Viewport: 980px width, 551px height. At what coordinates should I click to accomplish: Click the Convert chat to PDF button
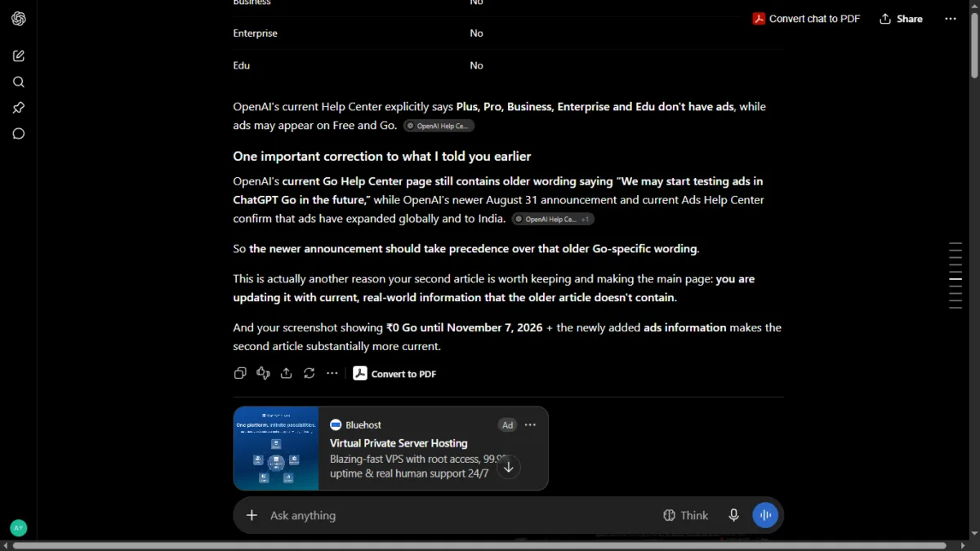(x=806, y=19)
